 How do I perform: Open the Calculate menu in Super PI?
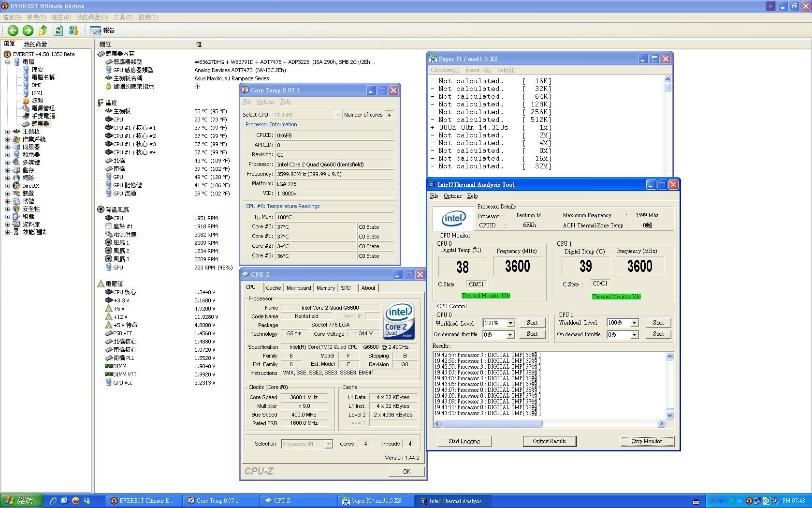point(445,70)
